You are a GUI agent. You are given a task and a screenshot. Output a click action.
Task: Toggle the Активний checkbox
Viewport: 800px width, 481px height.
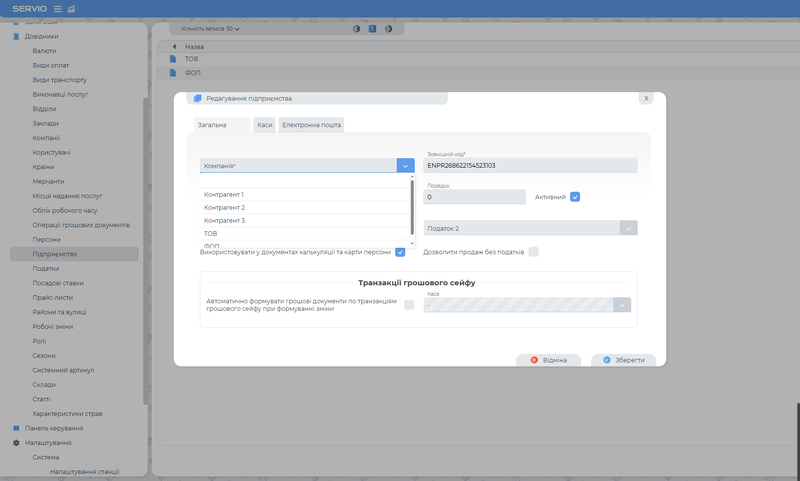[x=575, y=197]
